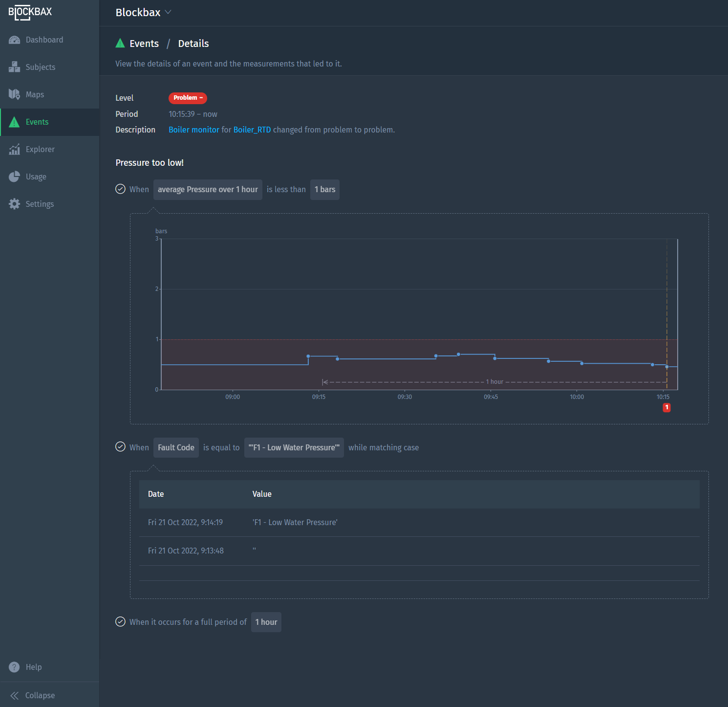Collapse the sidebar with the chevron

[15, 696]
